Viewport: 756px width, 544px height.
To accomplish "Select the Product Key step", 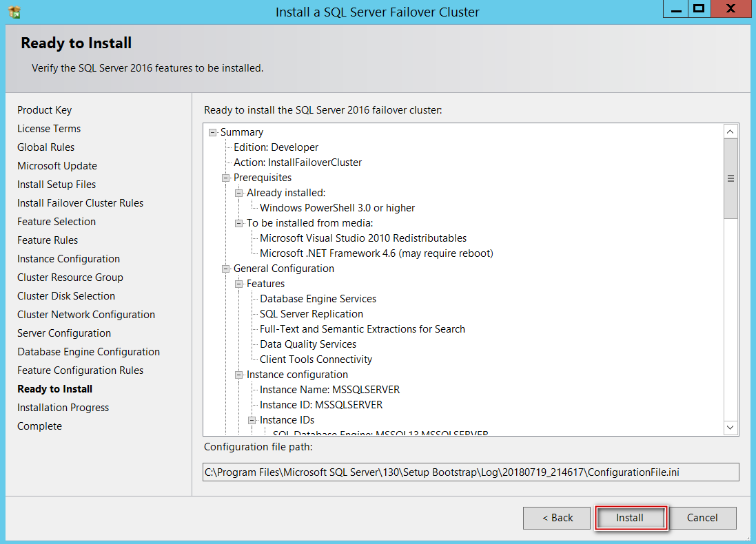I will click(x=44, y=110).
